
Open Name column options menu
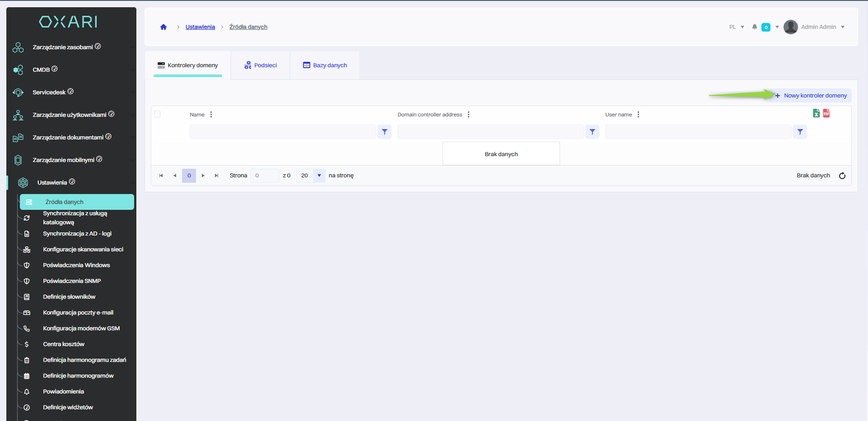tap(211, 115)
